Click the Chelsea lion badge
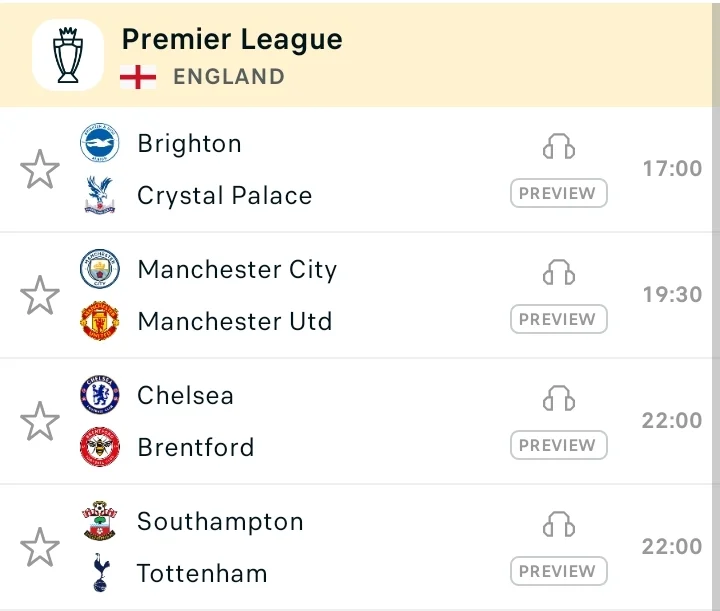 (x=100, y=394)
